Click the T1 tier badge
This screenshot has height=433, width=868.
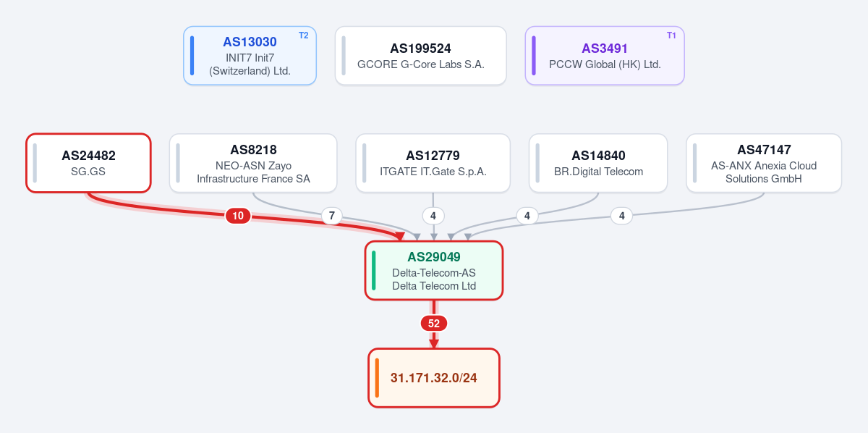671,35
